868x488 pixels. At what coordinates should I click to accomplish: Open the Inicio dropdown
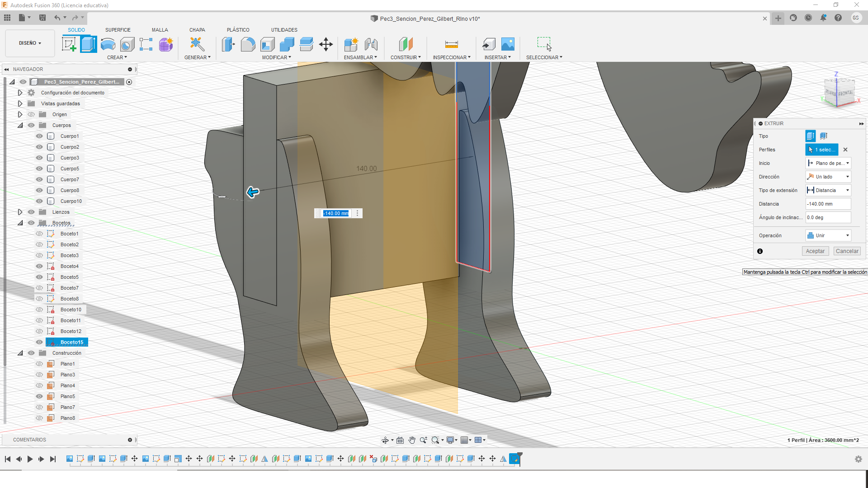(x=828, y=163)
